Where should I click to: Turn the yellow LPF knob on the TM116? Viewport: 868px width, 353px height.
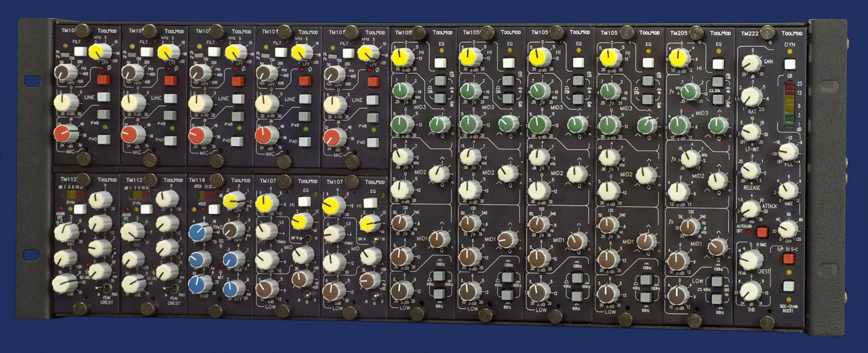coord(235,200)
